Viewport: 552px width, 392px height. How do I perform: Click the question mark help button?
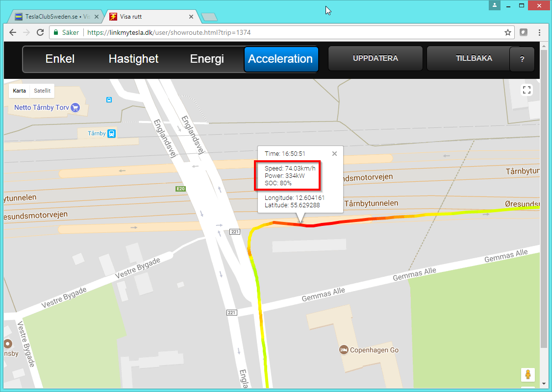[x=522, y=59]
